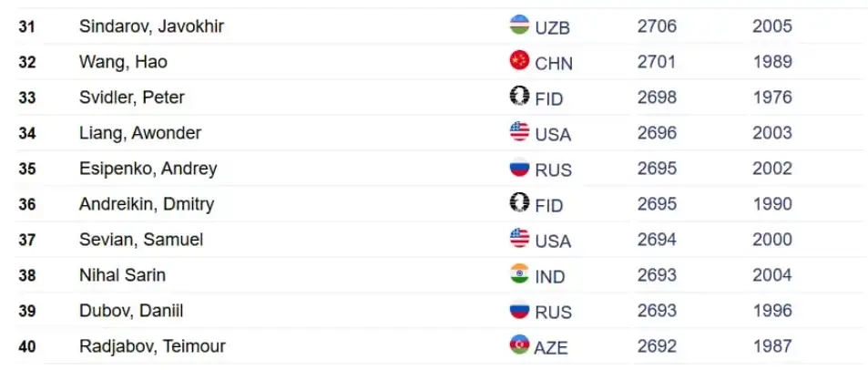Click the USA country code in Sevian's row
This screenshot has width=868, height=370.
tap(553, 242)
